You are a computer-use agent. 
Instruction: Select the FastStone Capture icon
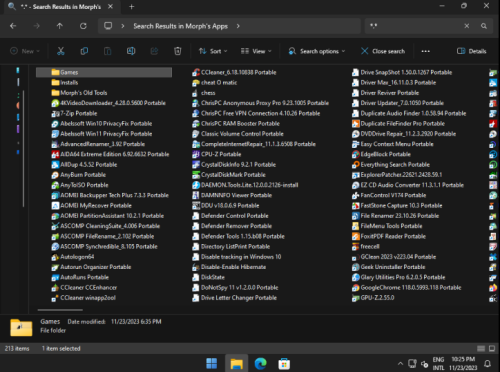pyautogui.click(x=356, y=206)
